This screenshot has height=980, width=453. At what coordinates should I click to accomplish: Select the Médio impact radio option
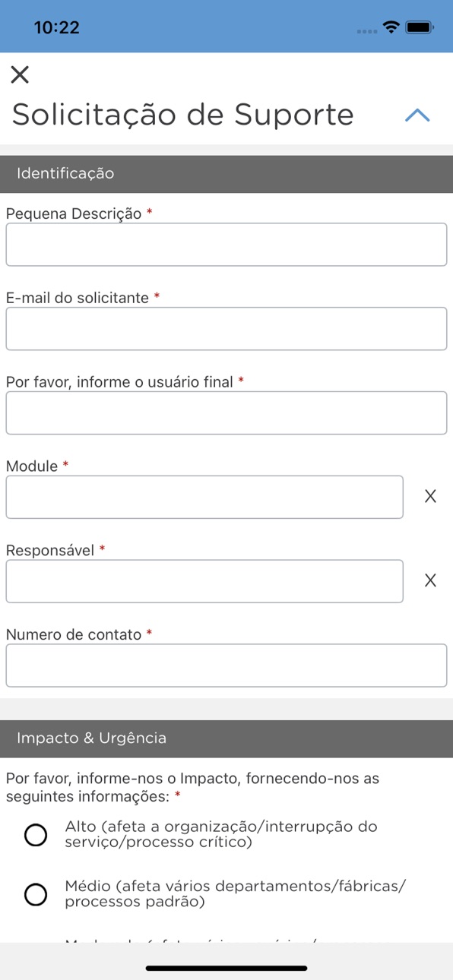click(x=36, y=895)
